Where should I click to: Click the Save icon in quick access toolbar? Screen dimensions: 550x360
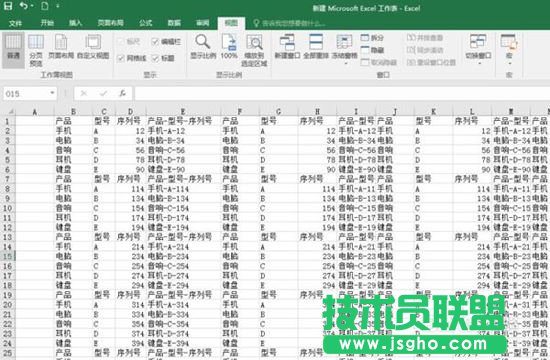[x=8, y=6]
